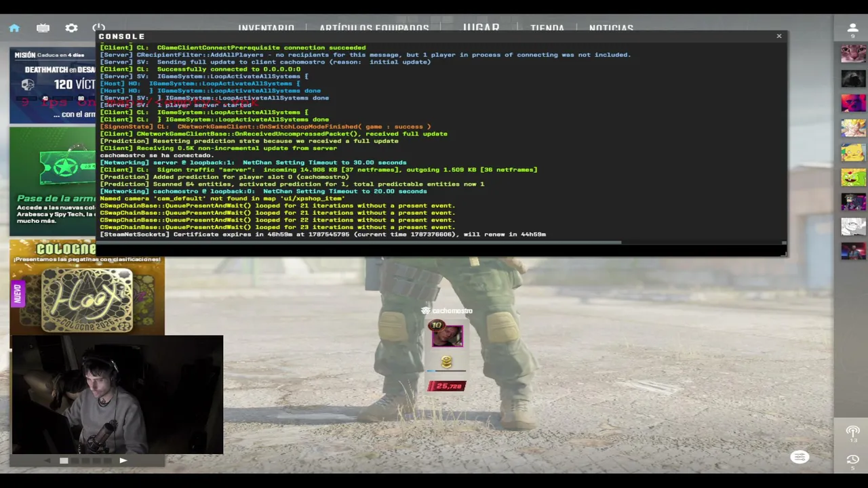Viewport: 868px width, 488px height.
Task: Click the player profile avatar with level 10
Action: (447, 335)
